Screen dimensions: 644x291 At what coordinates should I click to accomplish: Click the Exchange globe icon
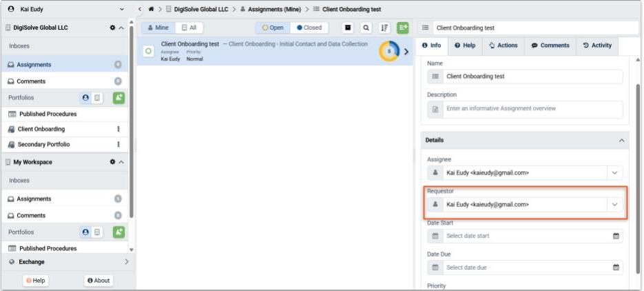[x=12, y=262]
